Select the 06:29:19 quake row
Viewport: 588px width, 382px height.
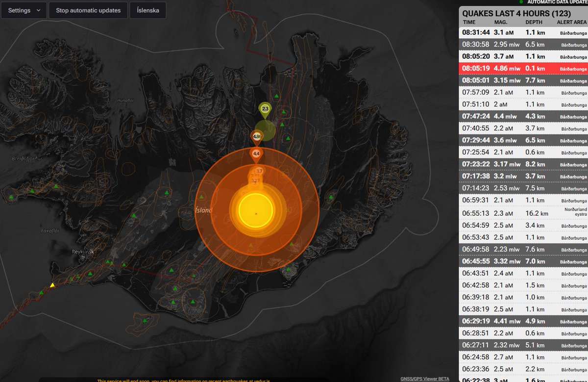(523, 321)
